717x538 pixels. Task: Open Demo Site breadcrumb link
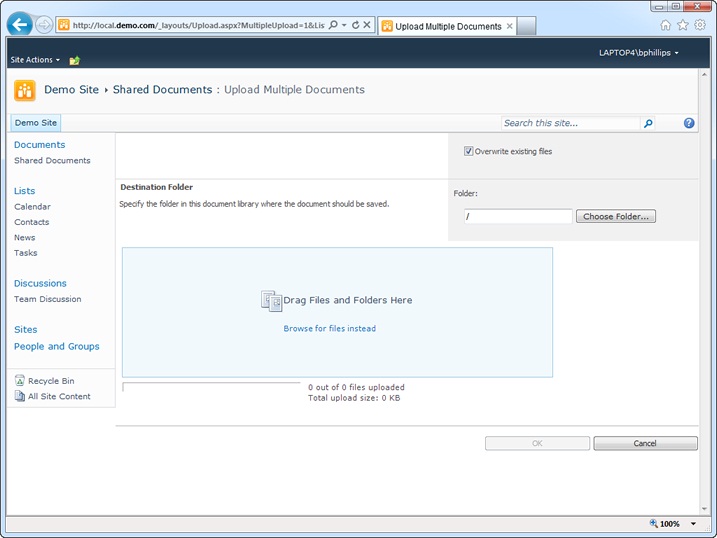click(71, 90)
